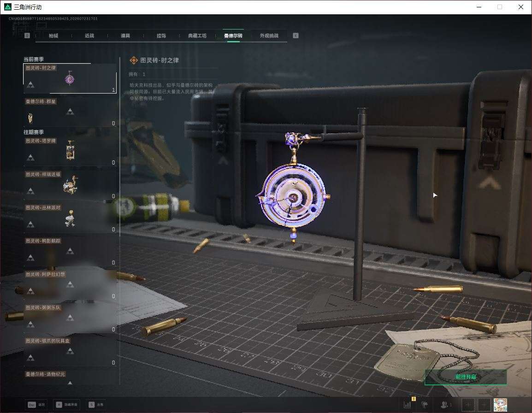The height and width of the screenshot is (413, 532).
Task: Select the 图灵砖-时之律 item card
Action: click(70, 78)
